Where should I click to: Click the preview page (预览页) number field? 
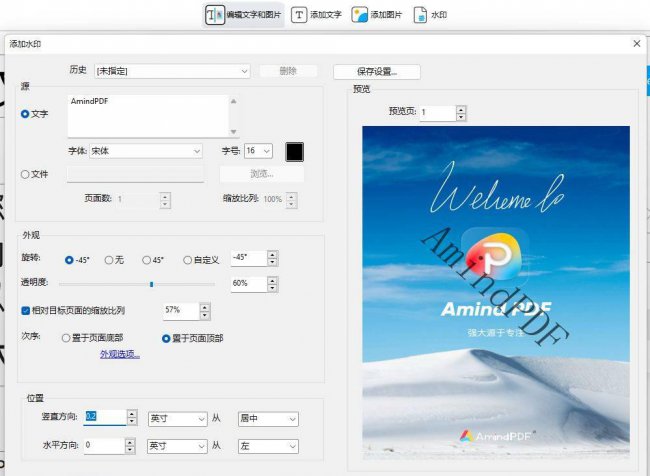coord(438,113)
